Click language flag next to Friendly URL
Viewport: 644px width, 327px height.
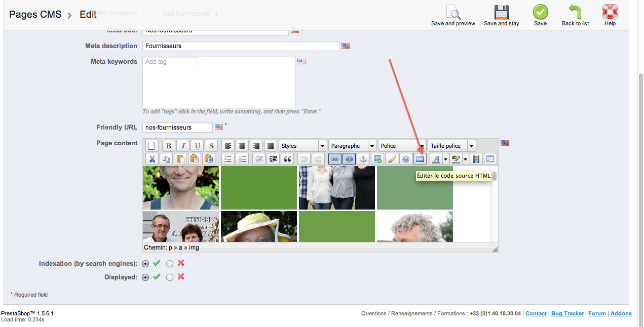coord(219,127)
